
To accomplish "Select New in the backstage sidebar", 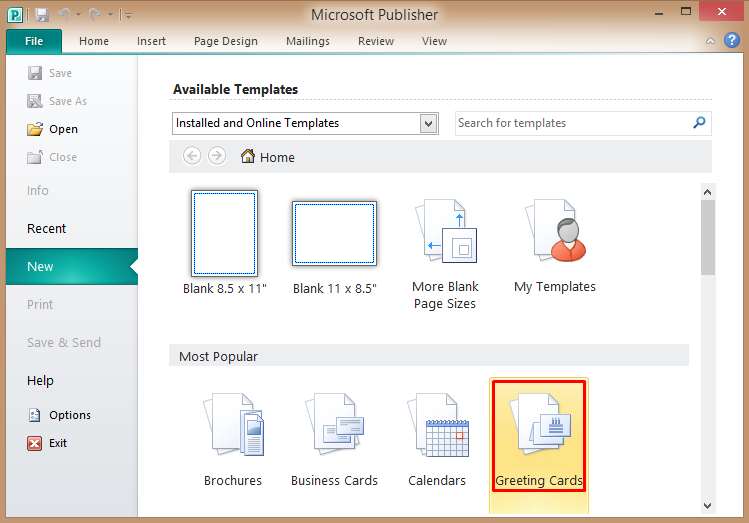I will [x=72, y=267].
